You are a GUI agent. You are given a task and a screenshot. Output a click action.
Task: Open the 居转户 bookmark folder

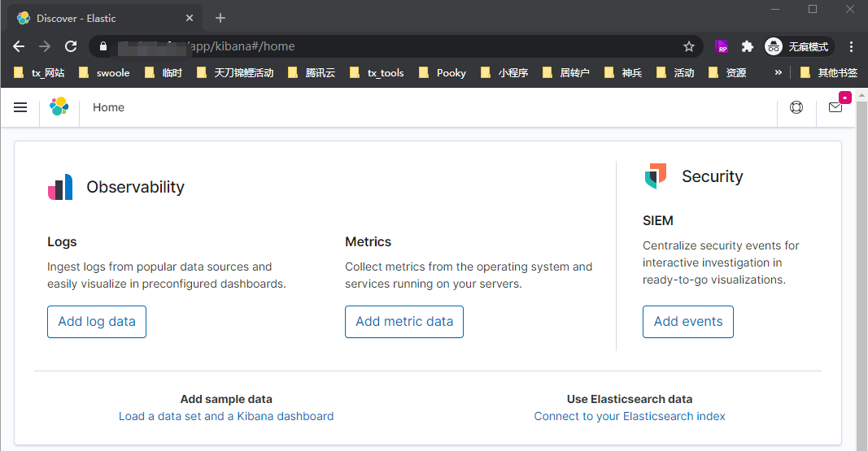tap(565, 73)
